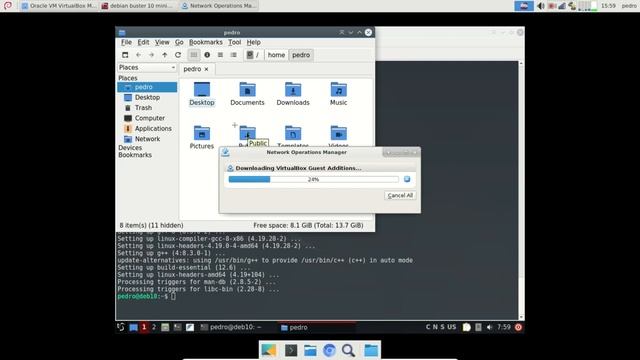Close the pedro tab
The height and width of the screenshot is (360, 640).
[x=207, y=69]
